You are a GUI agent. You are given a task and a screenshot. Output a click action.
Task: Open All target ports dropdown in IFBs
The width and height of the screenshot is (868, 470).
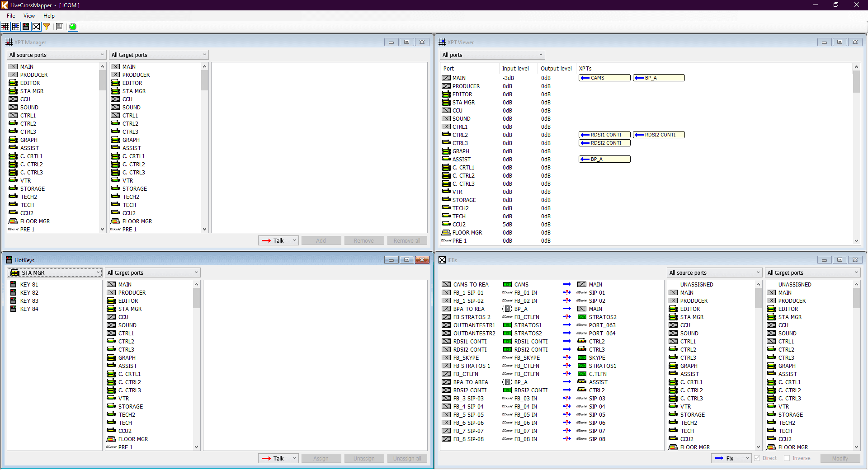[x=812, y=273]
